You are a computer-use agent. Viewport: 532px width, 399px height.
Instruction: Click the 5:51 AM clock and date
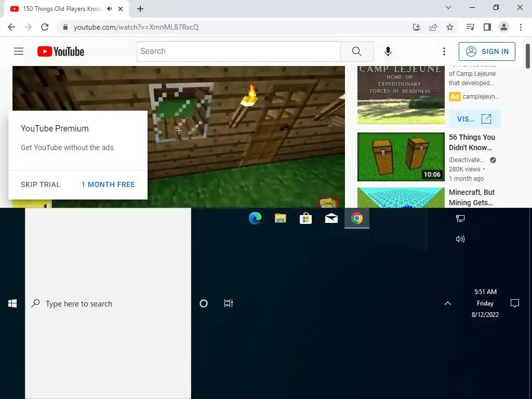tap(485, 303)
